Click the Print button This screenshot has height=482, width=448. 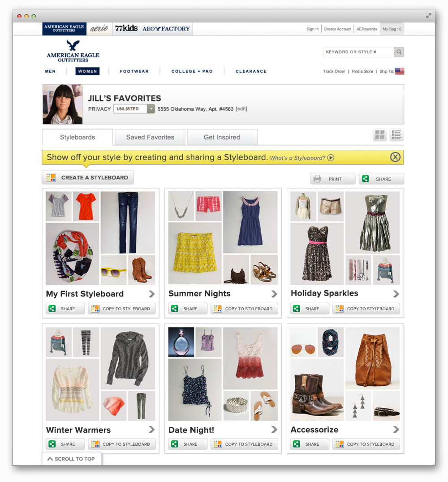[333, 179]
